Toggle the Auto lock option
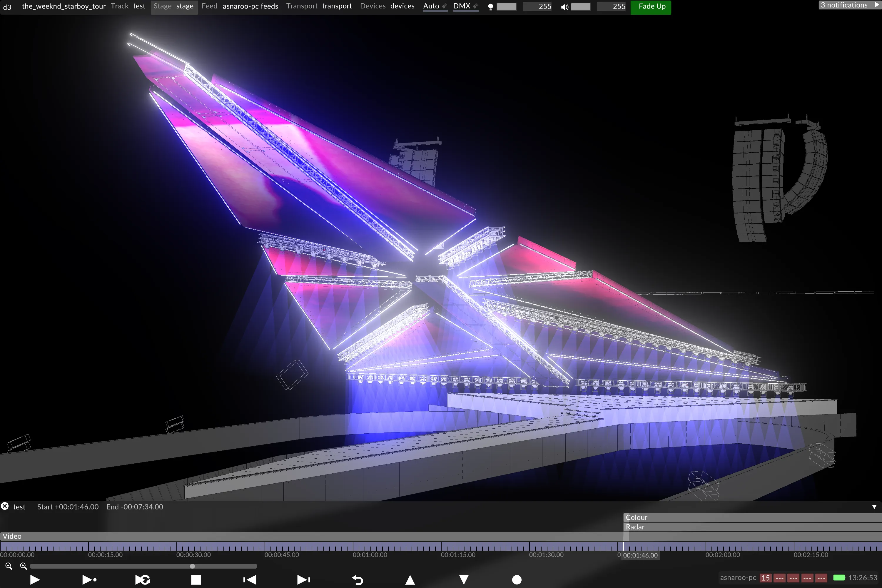Screen dimensions: 882x588 [x=435, y=6]
